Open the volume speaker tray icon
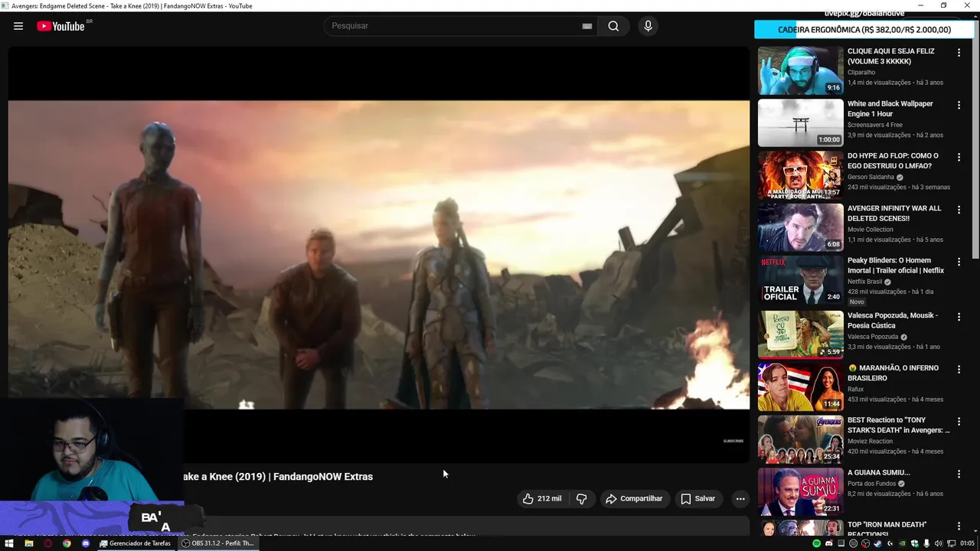The height and width of the screenshot is (551, 980). point(939,543)
